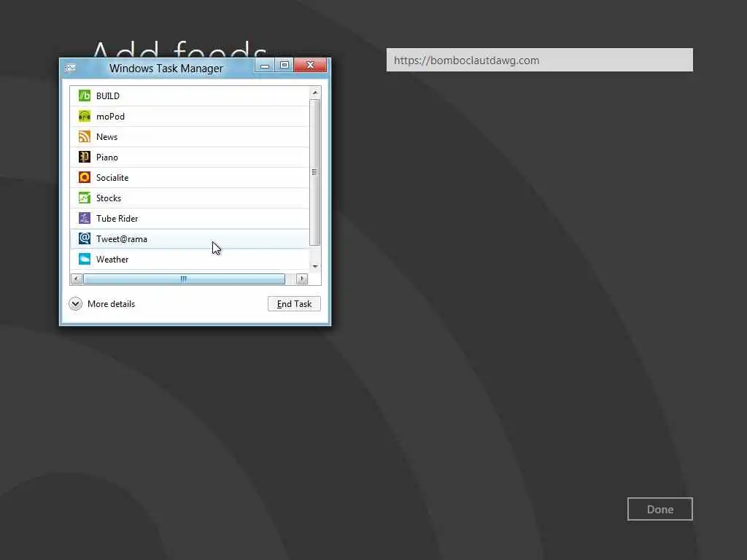Click the Task Manager title bar icon
Viewport: 747px width, 560px height.
click(71, 68)
